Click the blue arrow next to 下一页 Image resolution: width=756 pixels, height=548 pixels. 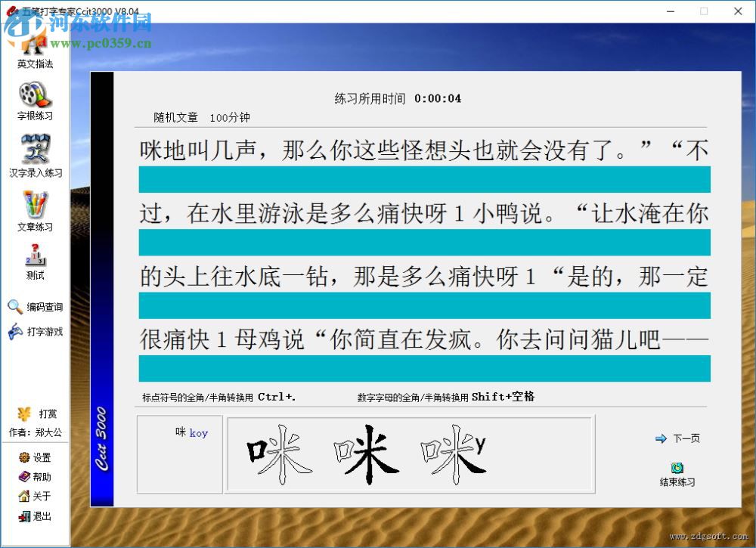pos(660,438)
